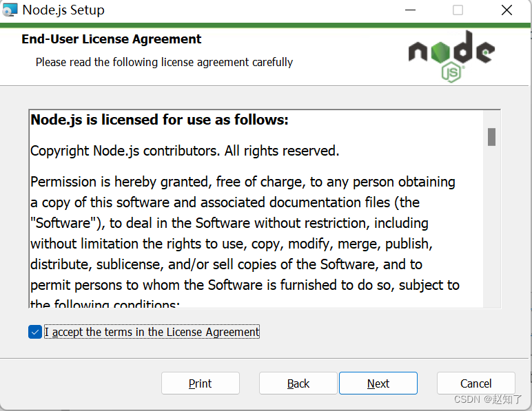
Task: Print the license agreement
Action: tap(201, 383)
